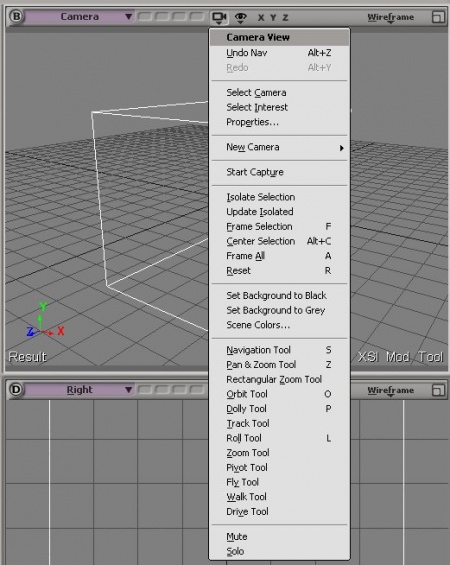Image resolution: width=450 pixels, height=565 pixels.
Task: Select Roll Tool from the menu
Action: (279, 438)
